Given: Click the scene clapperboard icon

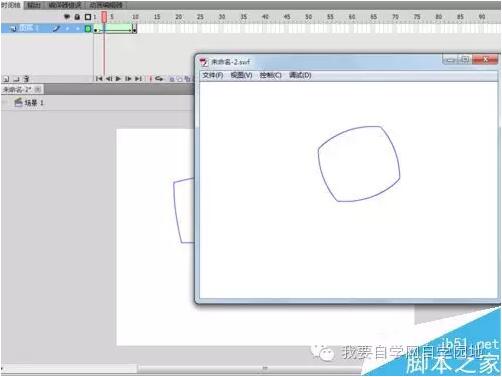Looking at the screenshot, I should tap(18, 103).
